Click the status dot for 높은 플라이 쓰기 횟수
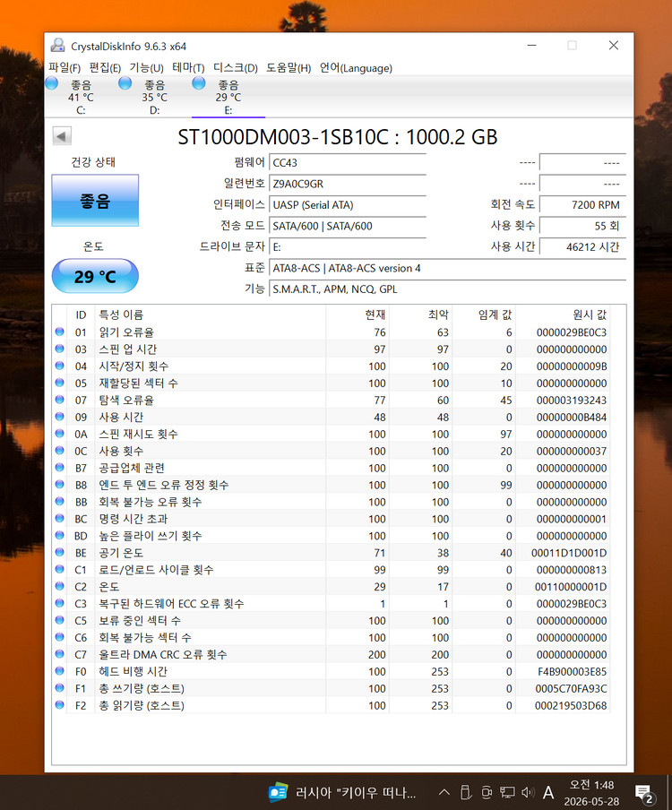Viewport: 672px width, 810px height. point(59,535)
